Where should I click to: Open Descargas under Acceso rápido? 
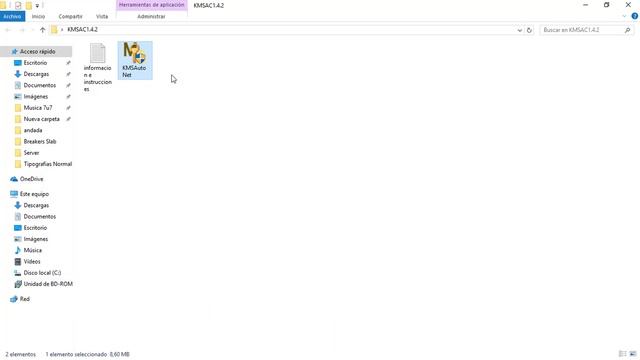tap(36, 74)
